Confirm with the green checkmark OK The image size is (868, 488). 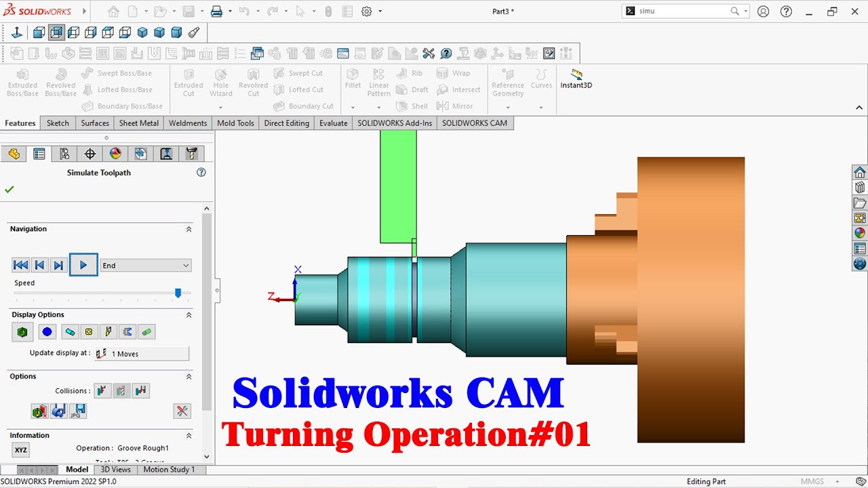coord(9,190)
